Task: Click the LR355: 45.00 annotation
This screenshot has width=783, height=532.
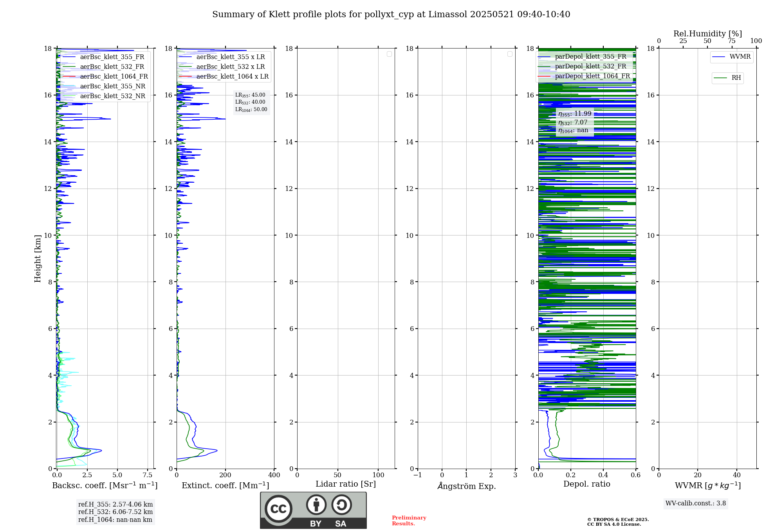Action: point(250,95)
